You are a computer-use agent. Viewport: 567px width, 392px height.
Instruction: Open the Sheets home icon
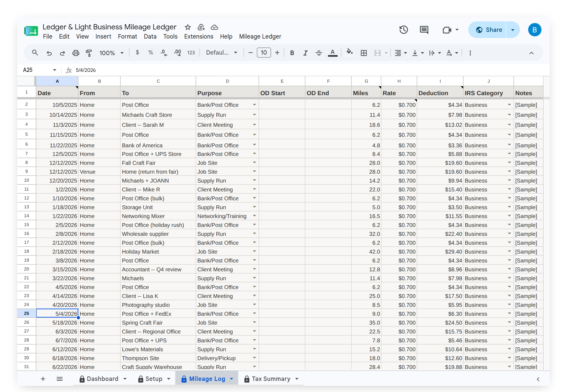[31, 31]
